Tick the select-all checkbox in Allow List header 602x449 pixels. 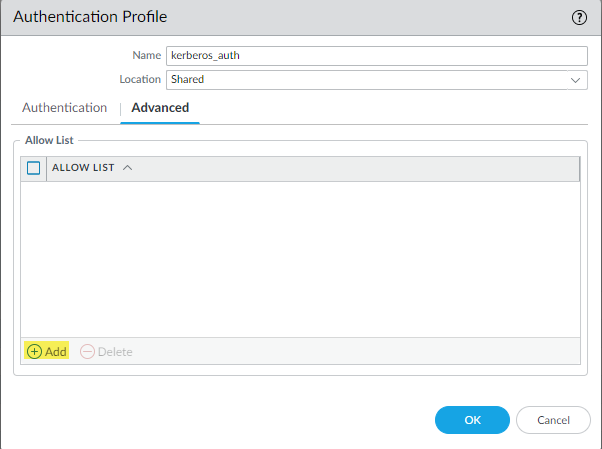[33, 168]
